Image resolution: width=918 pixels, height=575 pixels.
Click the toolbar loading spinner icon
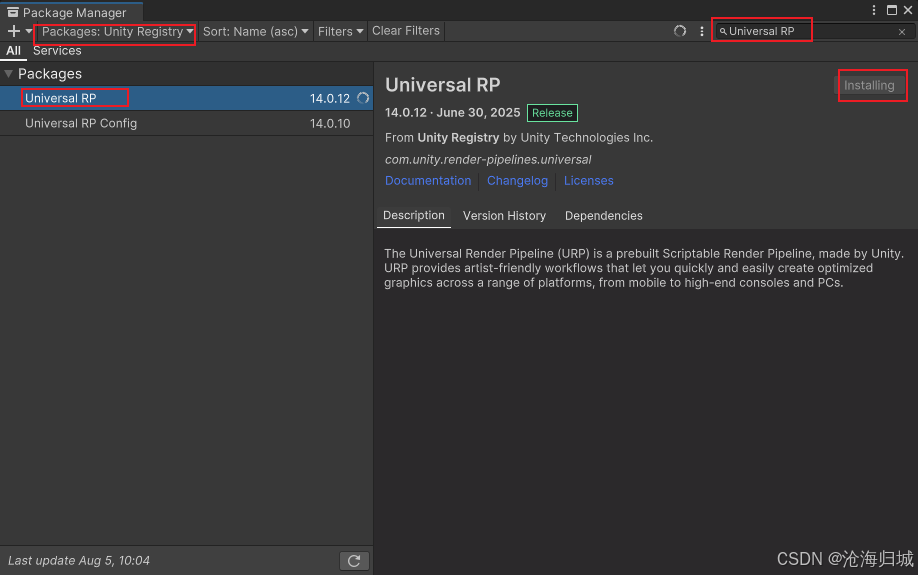click(x=680, y=31)
